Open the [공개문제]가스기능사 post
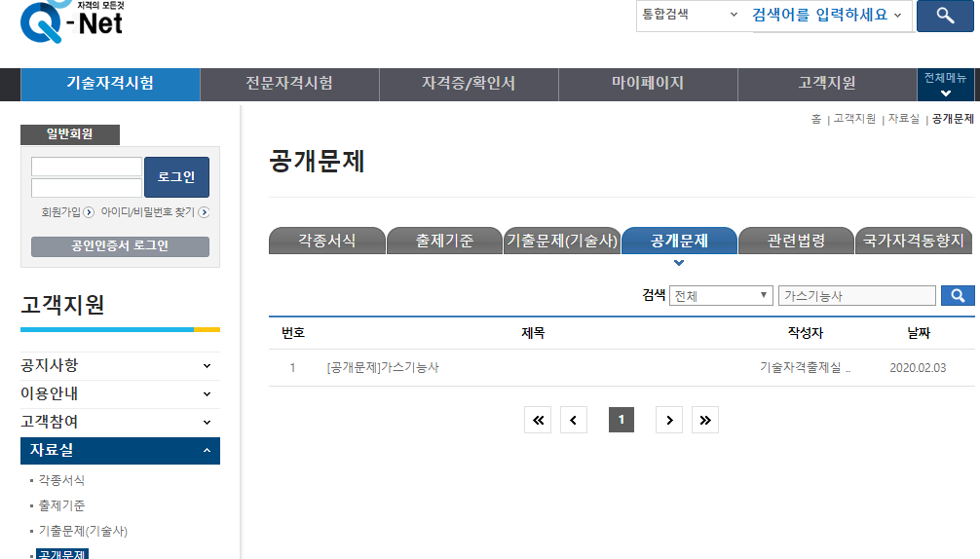 pos(383,368)
